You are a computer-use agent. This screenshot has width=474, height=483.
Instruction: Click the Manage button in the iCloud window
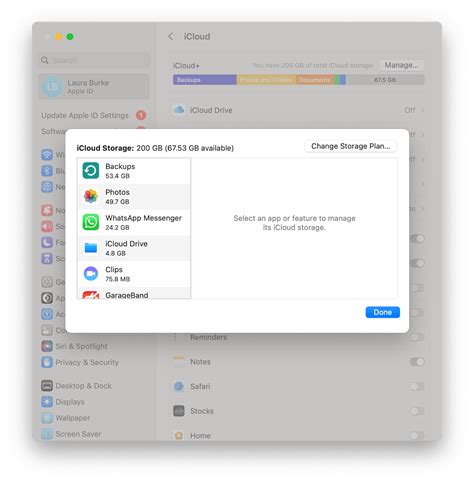tap(401, 65)
